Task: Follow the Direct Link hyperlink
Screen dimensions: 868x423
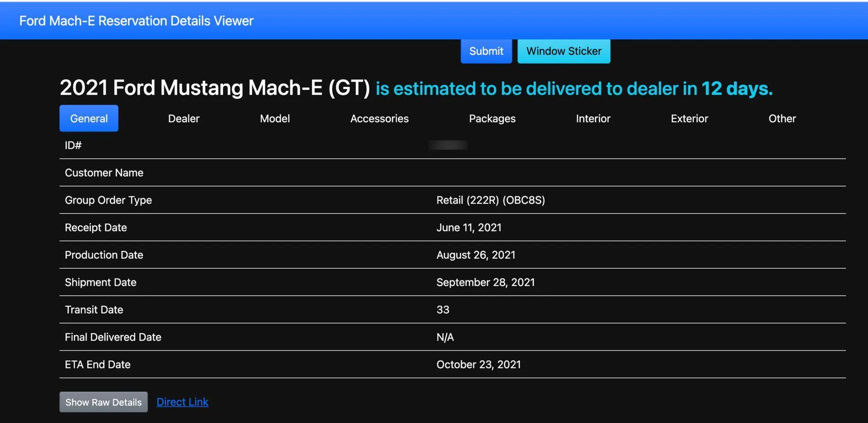Action: point(182,402)
